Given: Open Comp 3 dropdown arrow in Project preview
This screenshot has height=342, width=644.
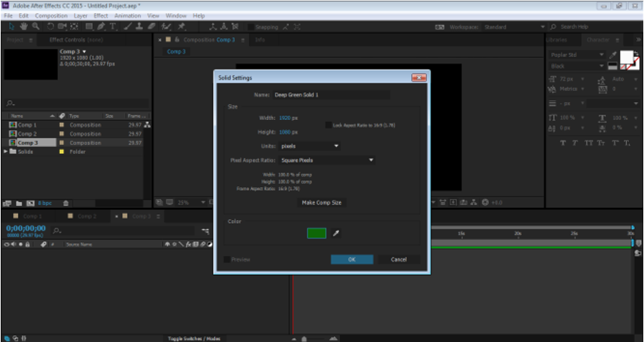Looking at the screenshot, I should (x=84, y=51).
